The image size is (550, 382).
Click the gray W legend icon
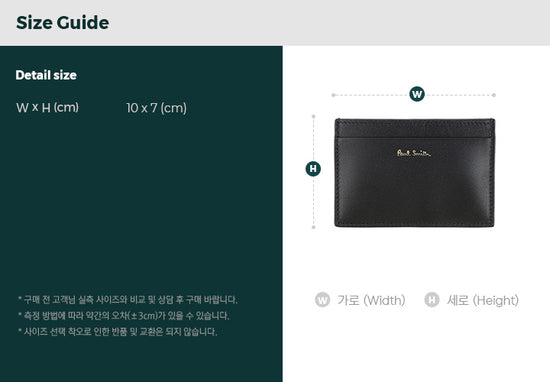click(322, 300)
